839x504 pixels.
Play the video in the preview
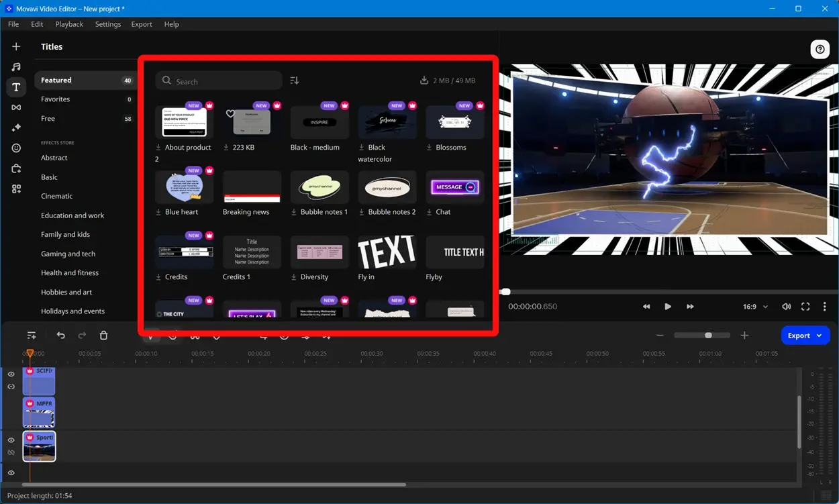click(x=668, y=306)
